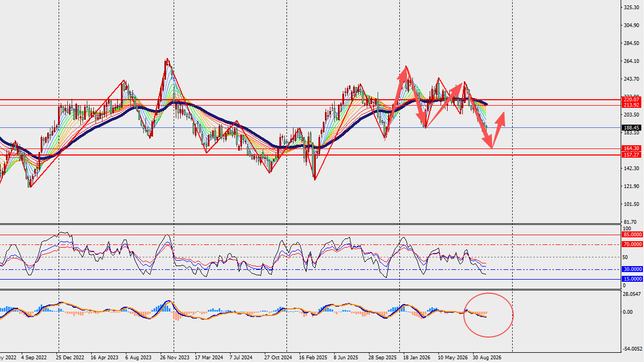Image resolution: width=644 pixels, height=362 pixels.
Task: Click the -54.0052 MACD scale value
Action: tap(633, 349)
